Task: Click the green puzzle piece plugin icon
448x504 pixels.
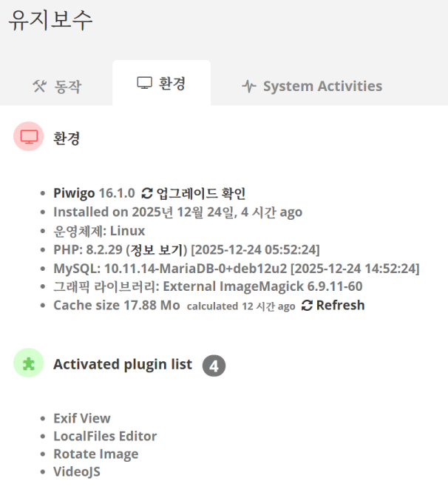Action: [x=29, y=363]
